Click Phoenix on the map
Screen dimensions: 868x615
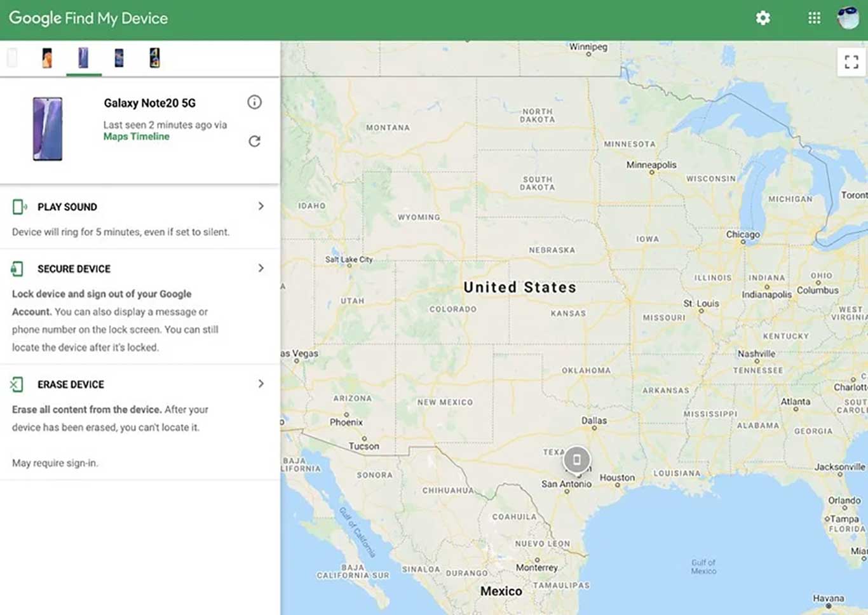(x=346, y=422)
